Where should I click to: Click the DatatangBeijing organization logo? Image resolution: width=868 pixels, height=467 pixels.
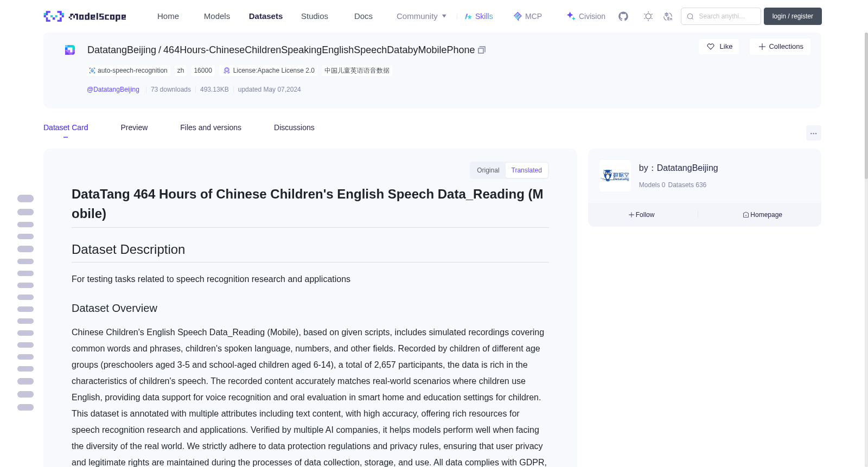pos(615,176)
